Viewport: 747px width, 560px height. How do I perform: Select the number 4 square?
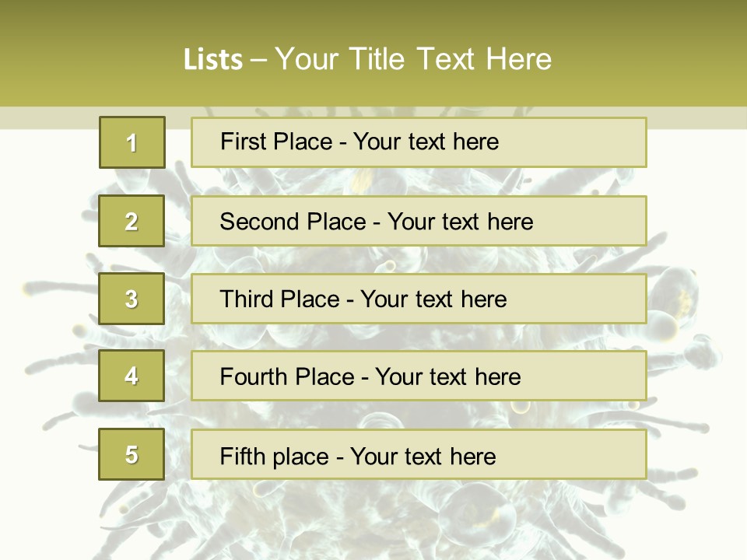(x=132, y=376)
